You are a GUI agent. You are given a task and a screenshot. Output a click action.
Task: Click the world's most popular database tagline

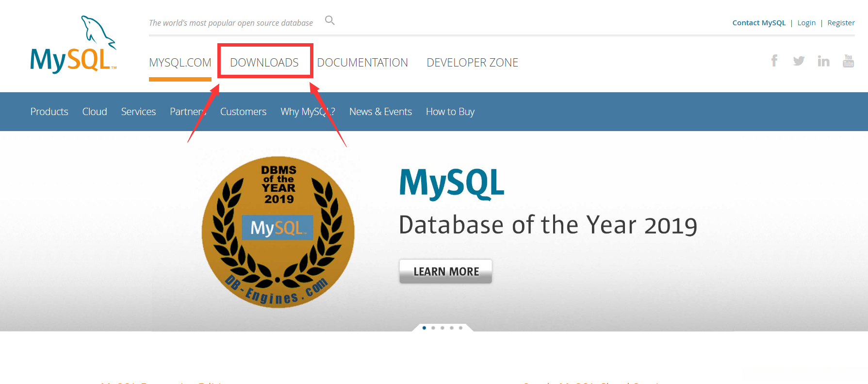tap(231, 23)
